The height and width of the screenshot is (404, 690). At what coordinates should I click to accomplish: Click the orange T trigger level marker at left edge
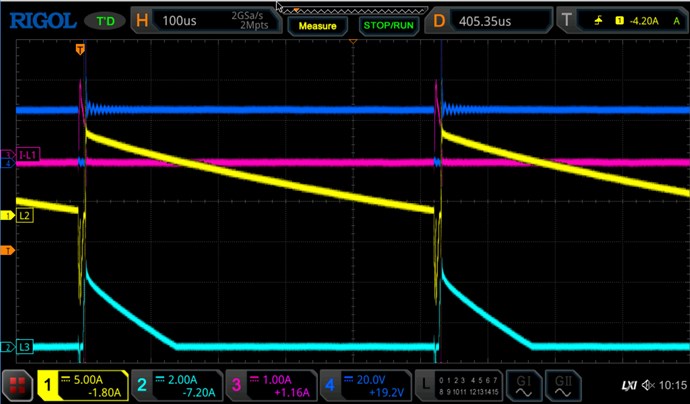[7, 250]
